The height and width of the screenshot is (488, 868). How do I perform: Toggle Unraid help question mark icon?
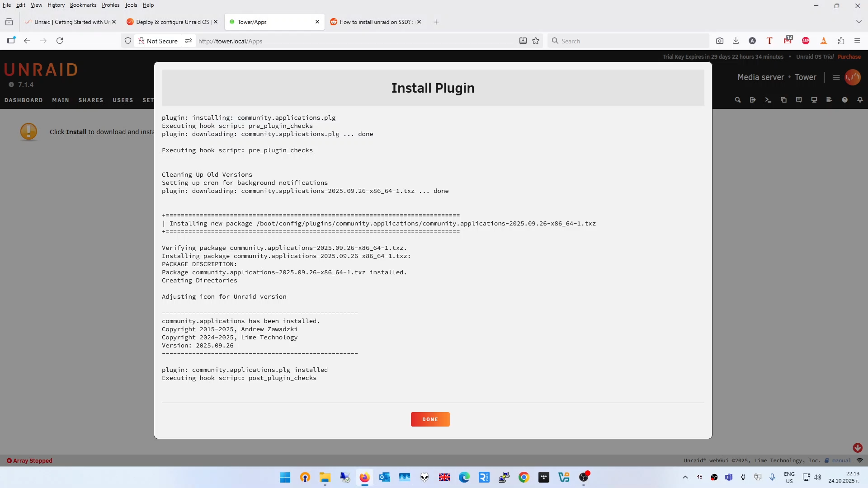(x=844, y=100)
